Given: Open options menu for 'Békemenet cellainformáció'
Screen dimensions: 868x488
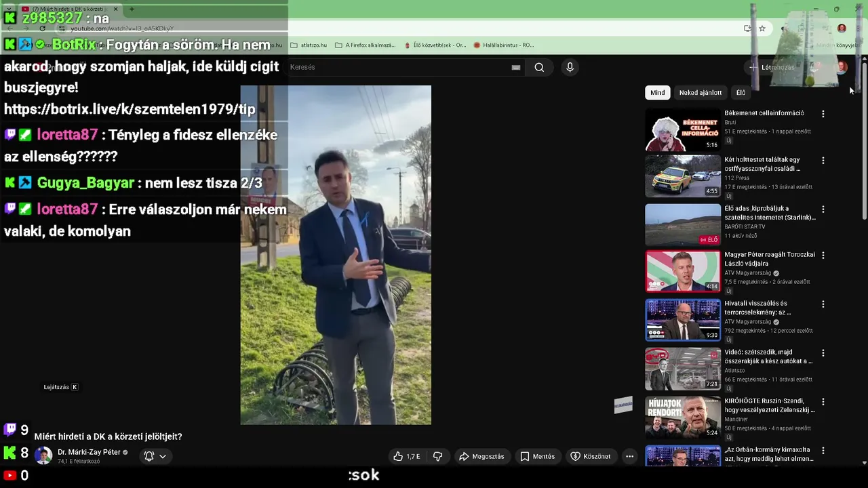Looking at the screenshot, I should tap(823, 114).
